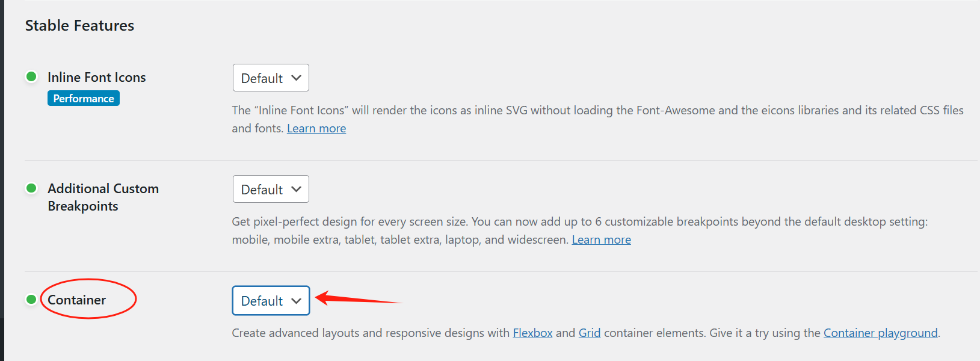Click Learn more for custom breakpoints
Image resolution: width=980 pixels, height=361 pixels.
click(x=601, y=239)
